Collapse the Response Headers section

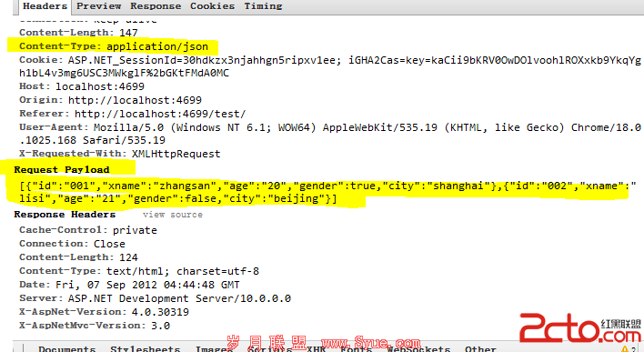(x=65, y=215)
